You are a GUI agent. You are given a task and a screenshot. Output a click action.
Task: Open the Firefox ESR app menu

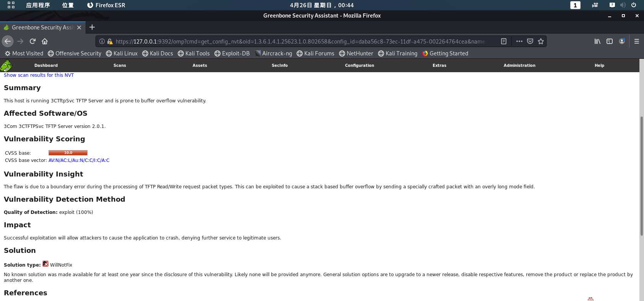click(106, 5)
